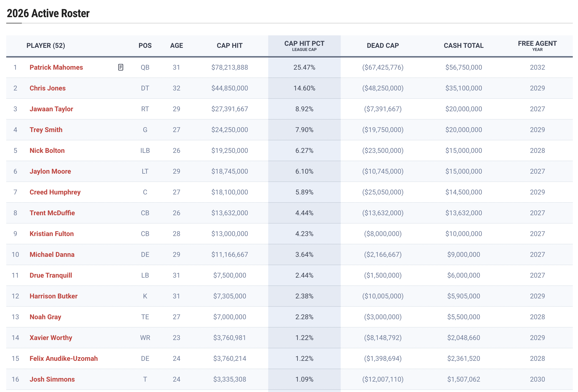Select Noah Gray cash total $5,500,000
The height and width of the screenshot is (392, 578).
coord(464,317)
